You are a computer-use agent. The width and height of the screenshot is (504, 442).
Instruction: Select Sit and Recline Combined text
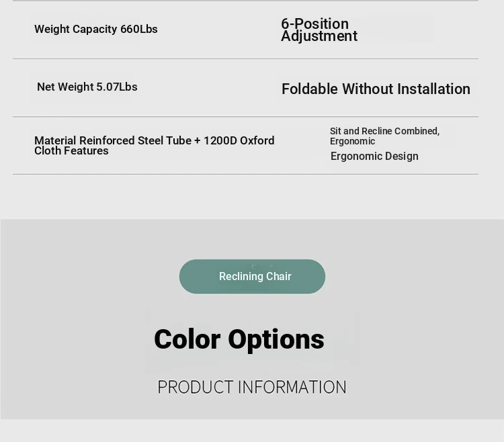point(384,131)
